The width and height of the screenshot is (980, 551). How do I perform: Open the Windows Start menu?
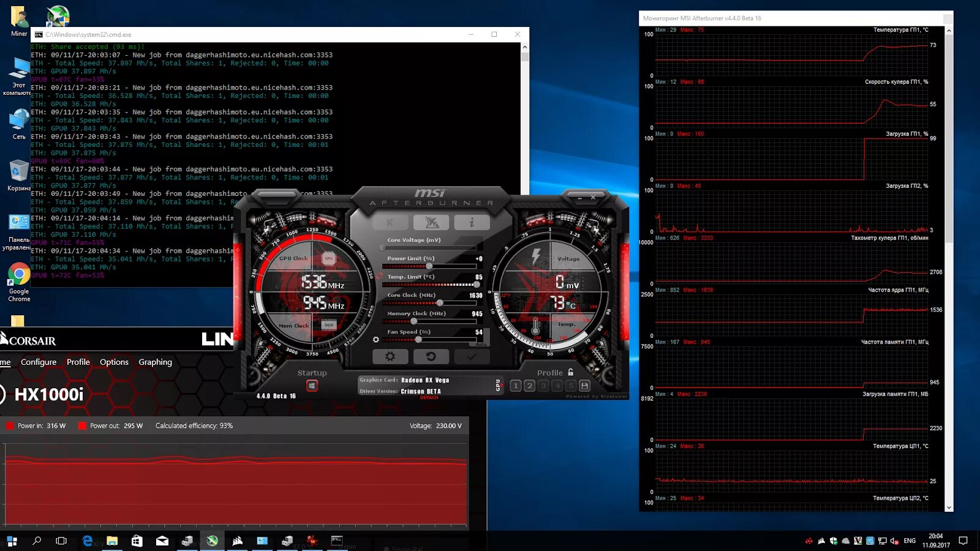click(x=12, y=541)
